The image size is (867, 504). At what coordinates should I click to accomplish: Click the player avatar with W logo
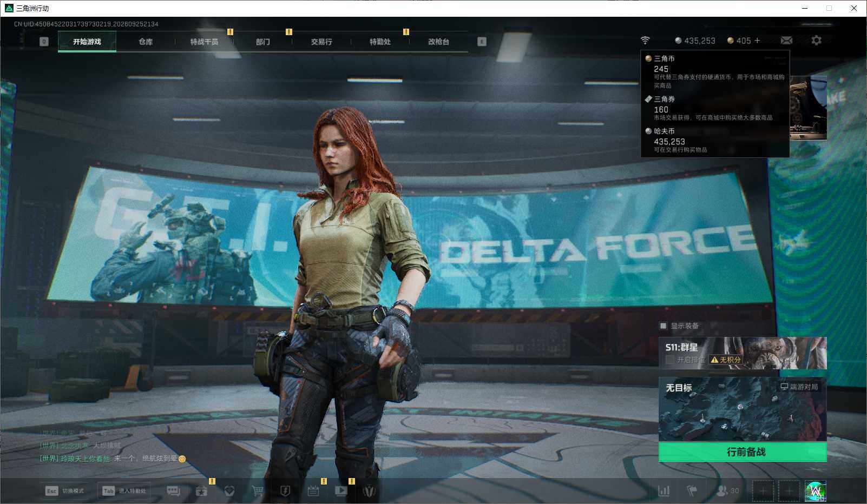tap(815, 491)
